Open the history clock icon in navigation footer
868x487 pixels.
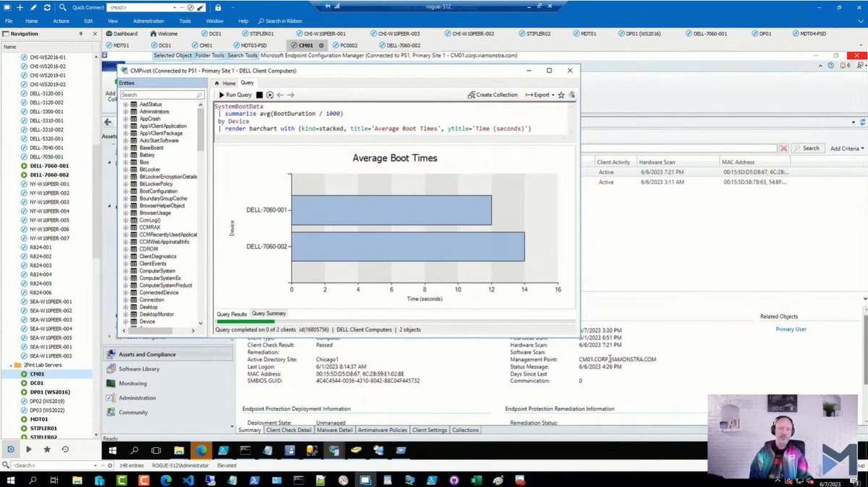(65, 449)
